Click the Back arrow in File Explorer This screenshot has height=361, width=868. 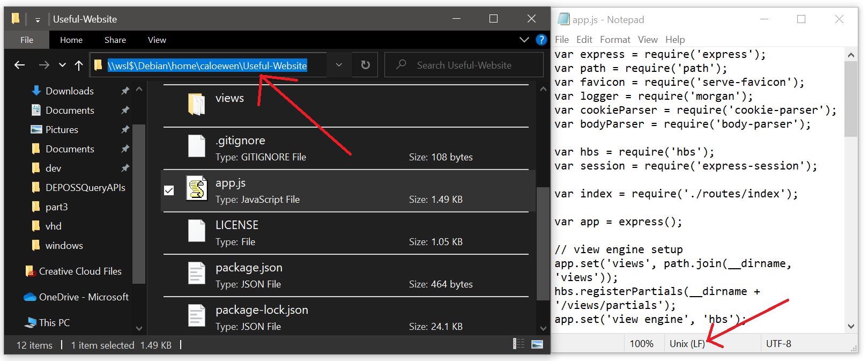click(20, 65)
